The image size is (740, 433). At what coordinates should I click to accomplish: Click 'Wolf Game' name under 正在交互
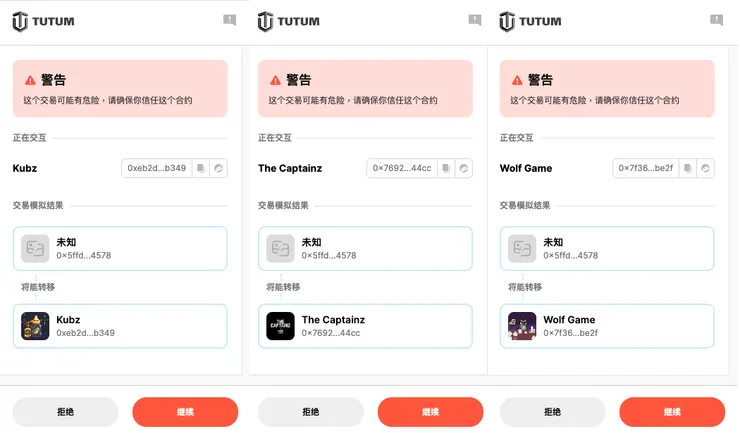[526, 168]
